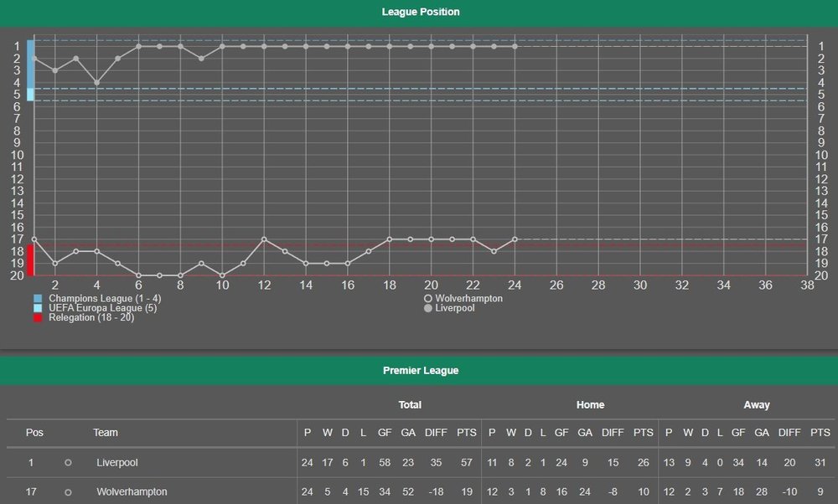This screenshot has width=838, height=504.
Task: Open the Wolverhampton team name in table
Action: pyautogui.click(x=132, y=491)
